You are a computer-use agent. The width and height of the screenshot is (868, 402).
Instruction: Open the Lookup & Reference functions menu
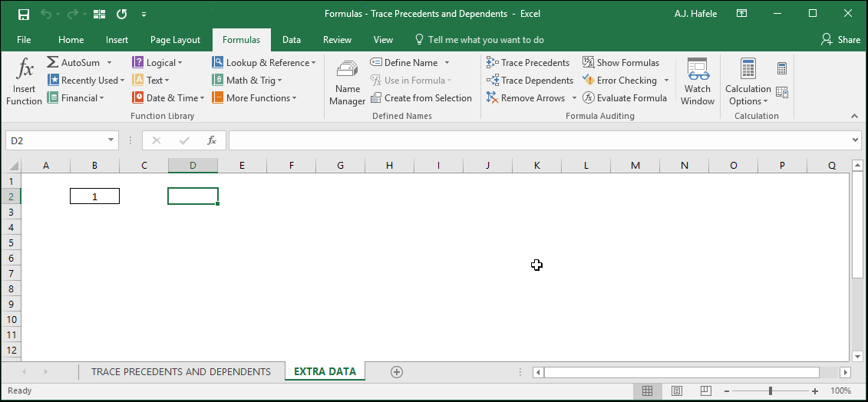263,63
